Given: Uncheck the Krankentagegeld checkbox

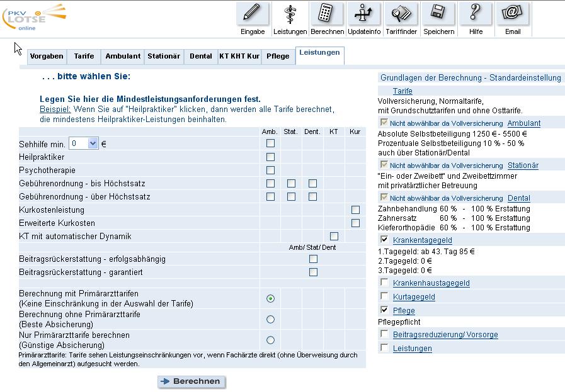Looking at the screenshot, I should pyautogui.click(x=384, y=240).
